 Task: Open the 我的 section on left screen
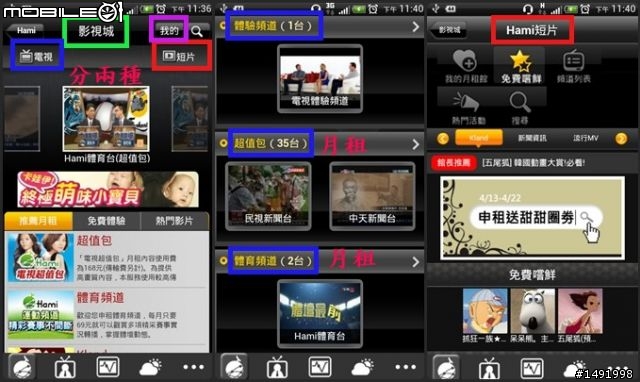tap(169, 30)
